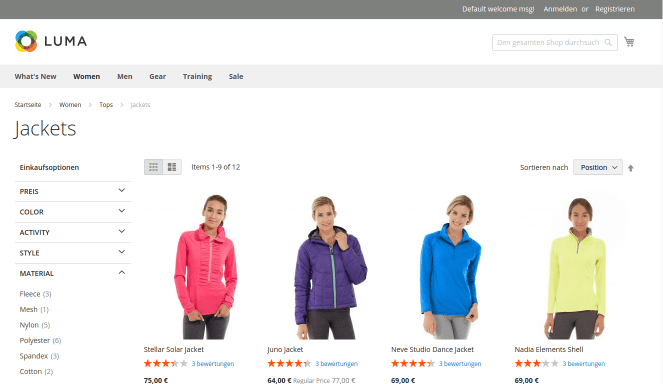663x384 pixels.
Task: Click the Anmelden link
Action: pyautogui.click(x=560, y=9)
